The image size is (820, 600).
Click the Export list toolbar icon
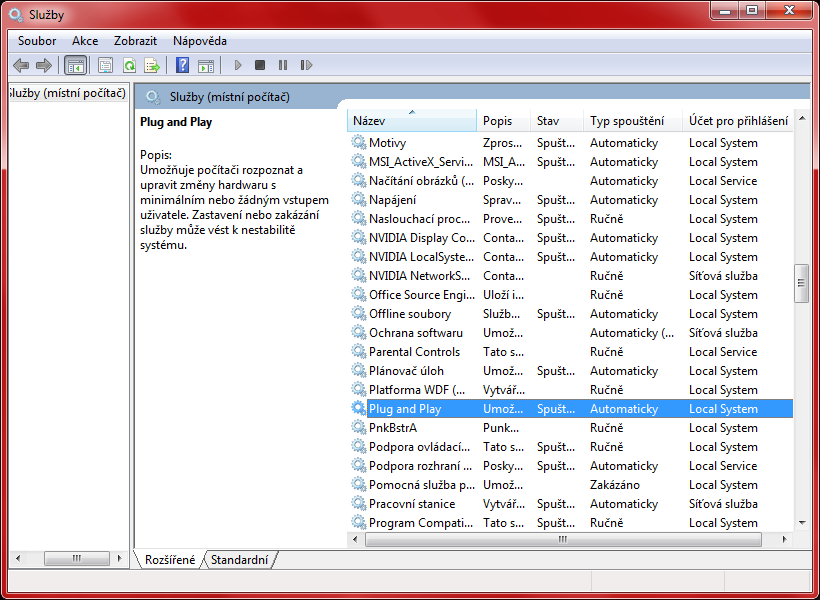tap(152, 65)
